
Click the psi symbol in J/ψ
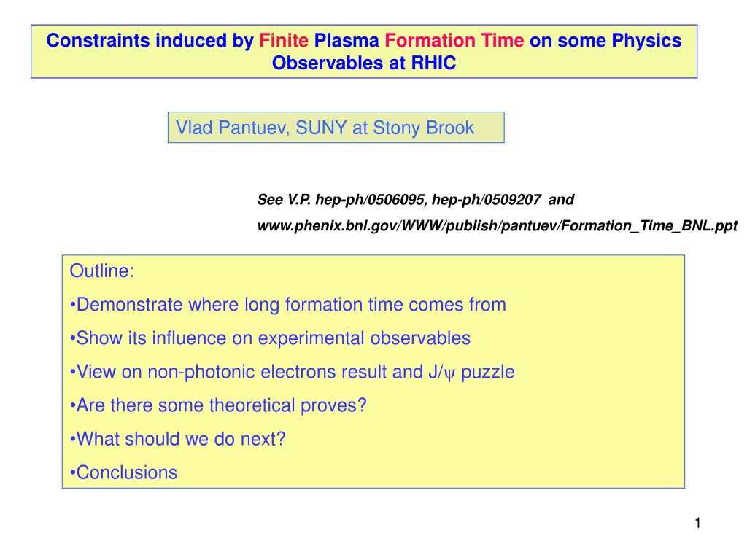tap(449, 374)
